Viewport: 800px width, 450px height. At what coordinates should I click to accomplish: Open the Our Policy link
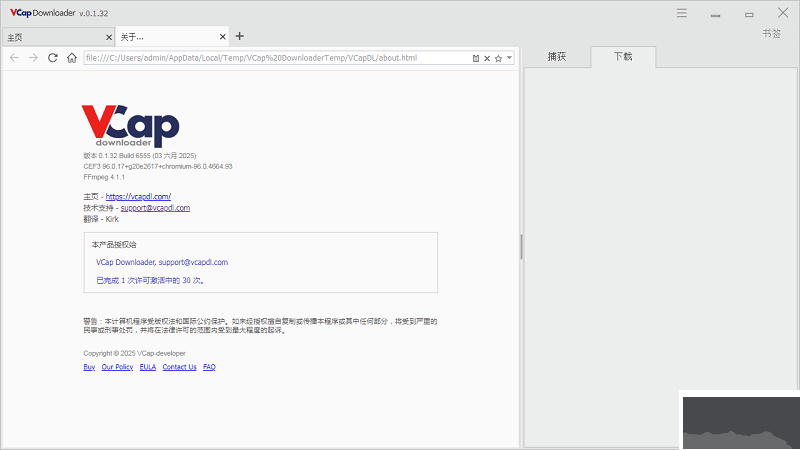117,367
